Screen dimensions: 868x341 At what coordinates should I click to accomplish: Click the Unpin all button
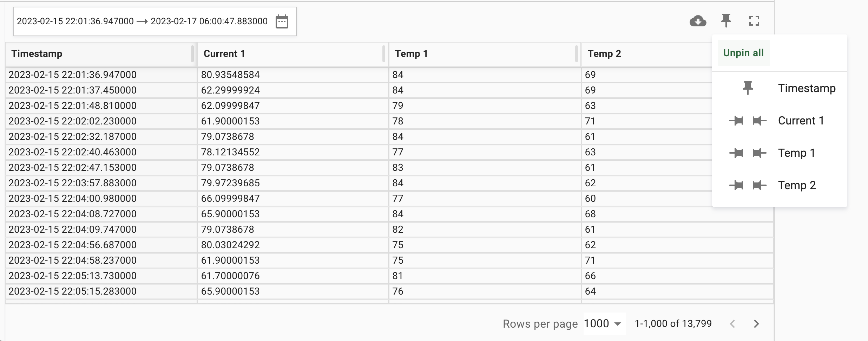point(743,53)
